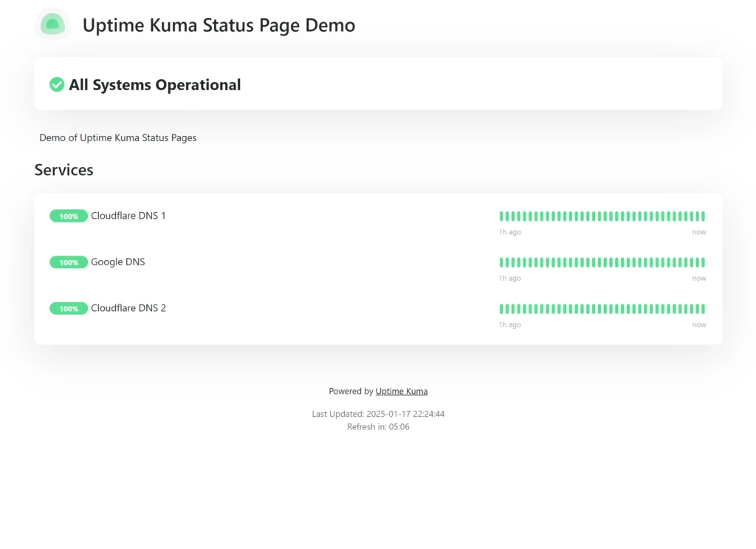Click the '1h ago' label under Cloudflare DNS 1
756x549 pixels.
click(x=509, y=232)
